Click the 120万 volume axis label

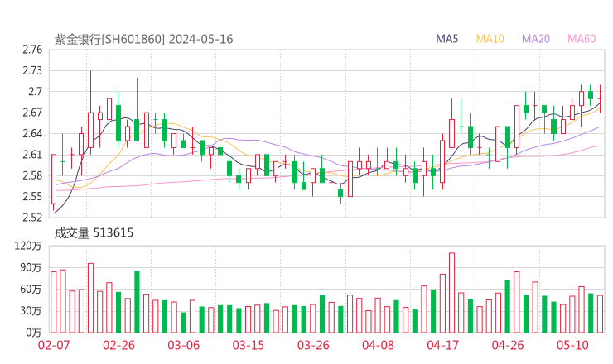(x=28, y=246)
